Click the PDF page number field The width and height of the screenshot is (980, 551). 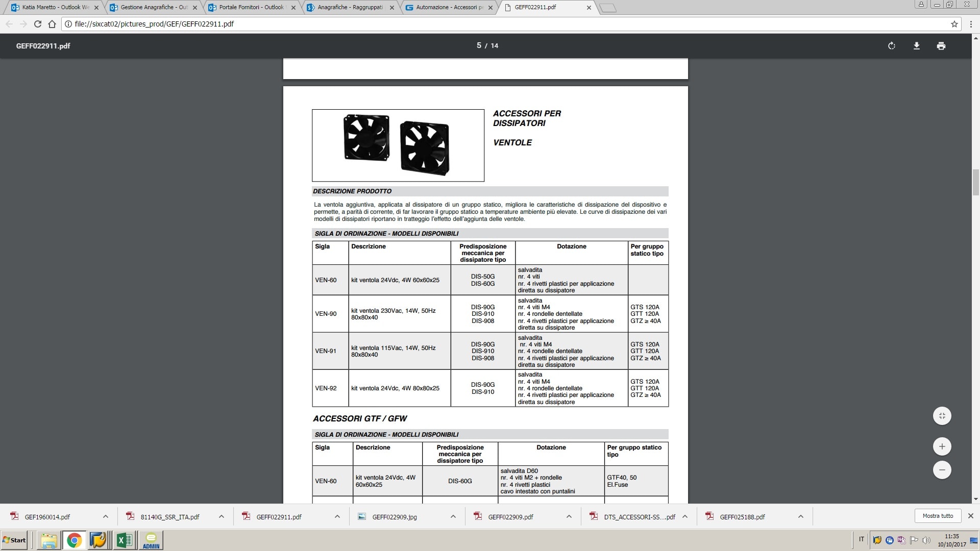click(479, 45)
